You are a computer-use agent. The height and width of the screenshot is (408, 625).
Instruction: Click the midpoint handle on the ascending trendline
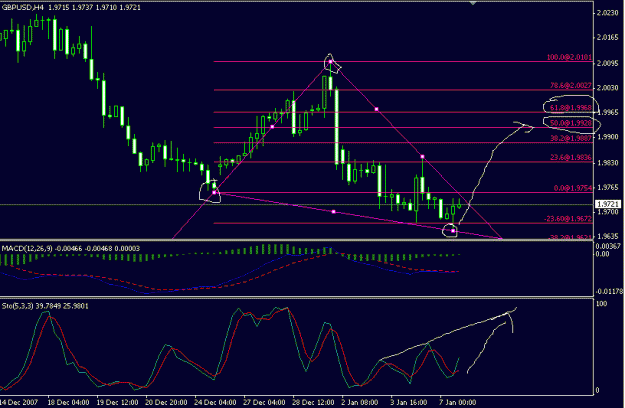(x=272, y=127)
